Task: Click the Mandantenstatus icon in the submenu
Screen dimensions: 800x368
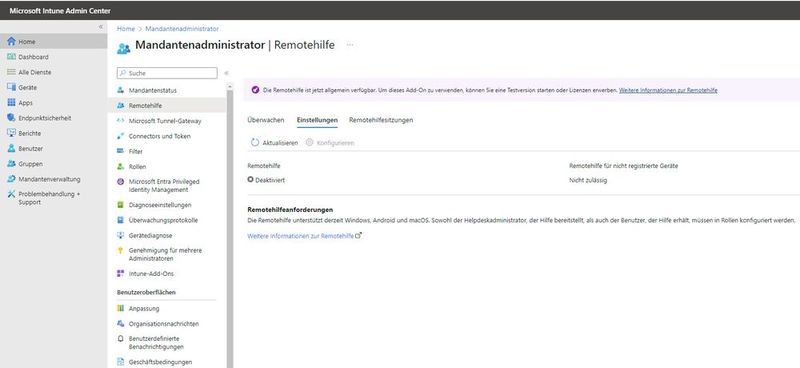Action: point(120,90)
